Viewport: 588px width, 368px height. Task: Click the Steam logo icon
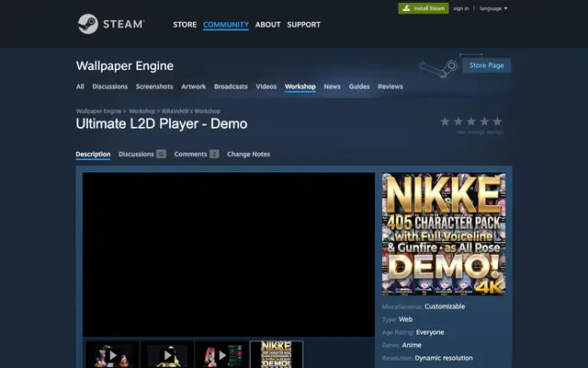[x=88, y=24]
